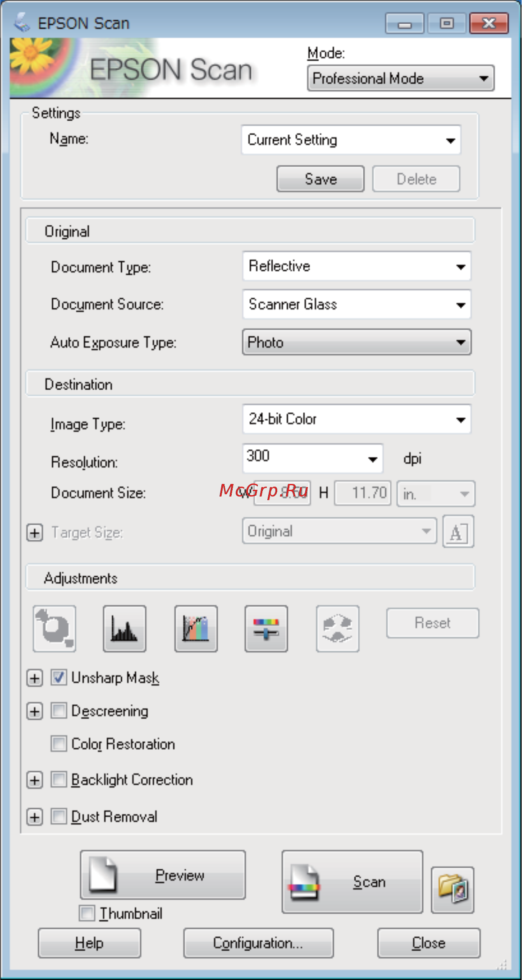Screen dimensions: 522x980
Task: Click the Save settings button
Action: pos(321,179)
